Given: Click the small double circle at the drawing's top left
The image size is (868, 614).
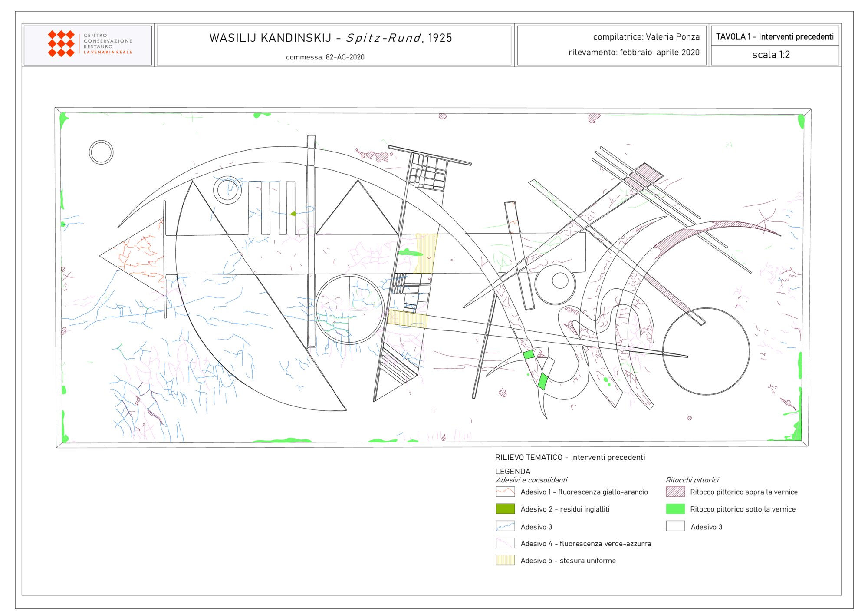Looking at the screenshot, I should pyautogui.click(x=101, y=152).
